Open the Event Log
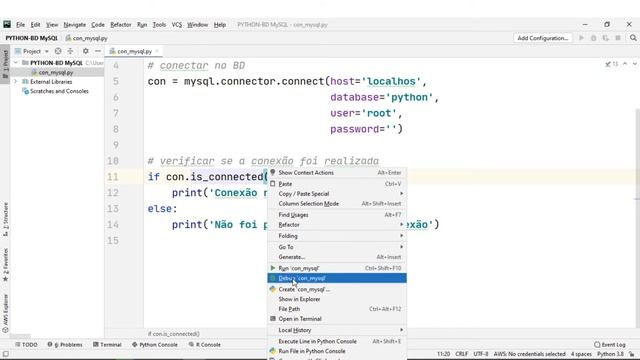The width and height of the screenshot is (640, 360). coord(610,345)
